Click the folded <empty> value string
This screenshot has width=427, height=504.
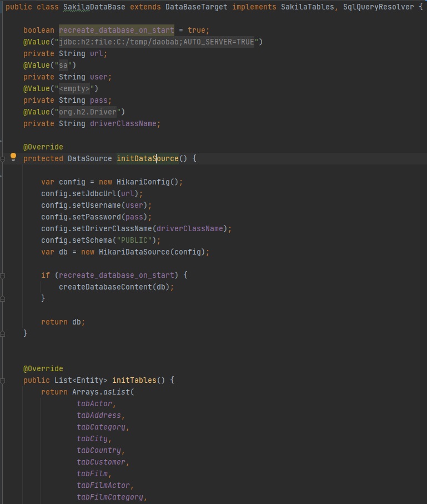click(x=74, y=89)
